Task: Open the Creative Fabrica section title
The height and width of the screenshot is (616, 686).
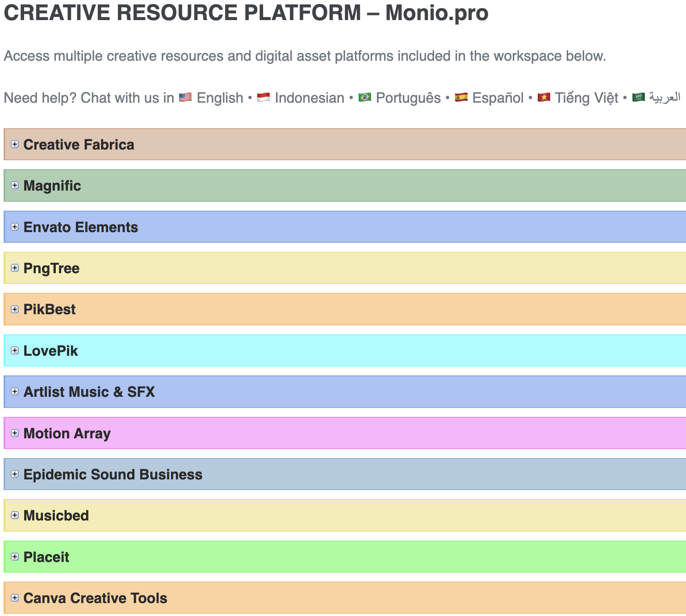Action: tap(79, 145)
